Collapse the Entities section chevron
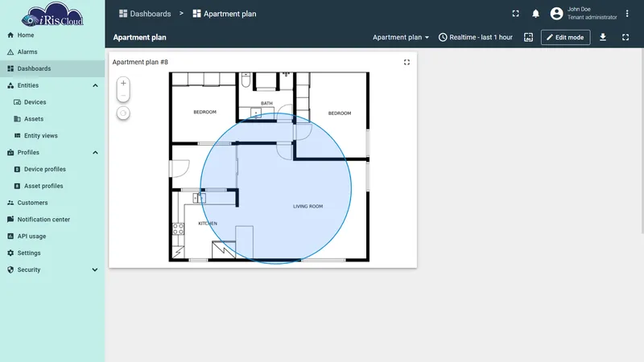 [95, 85]
